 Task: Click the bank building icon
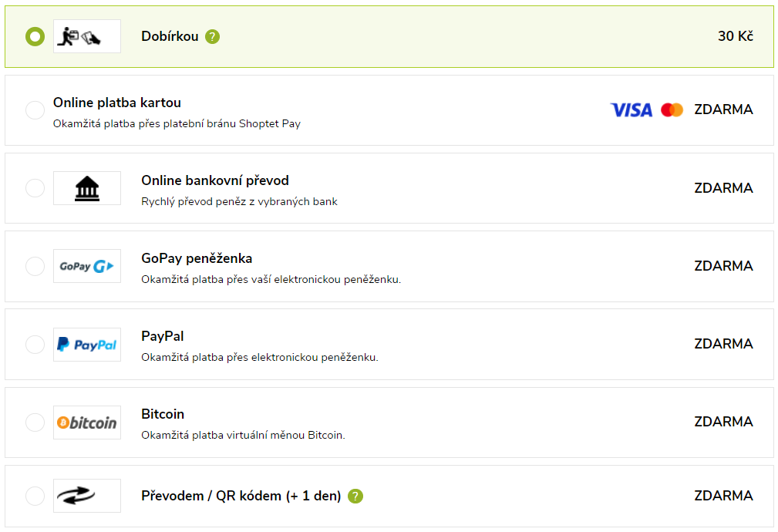[87, 188]
